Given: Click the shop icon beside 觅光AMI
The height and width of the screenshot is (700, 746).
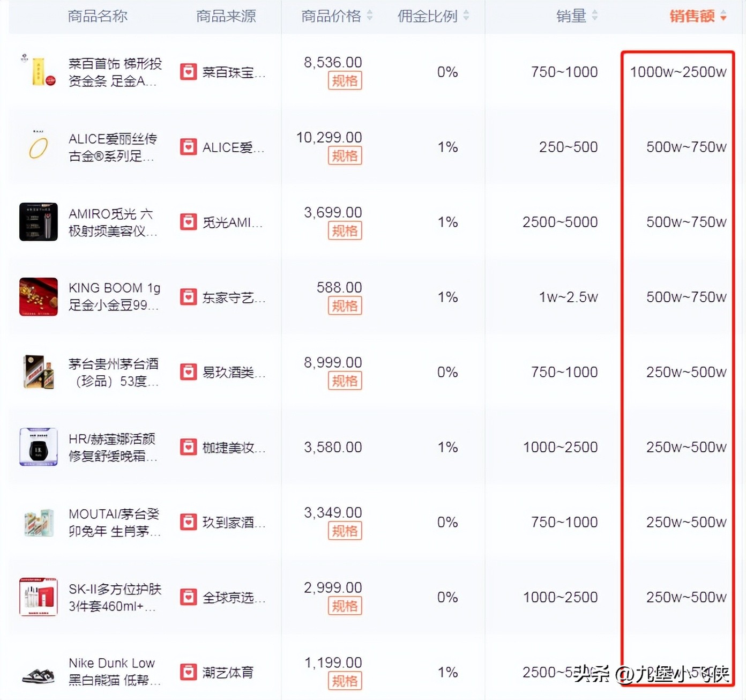Looking at the screenshot, I should (x=188, y=222).
